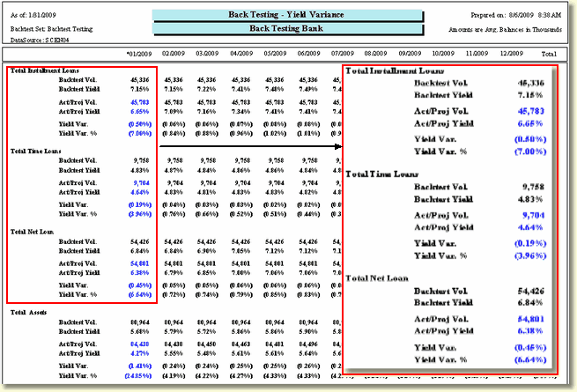Click blue Total Assets Yield Var. '(1.41%)'

[140, 366]
